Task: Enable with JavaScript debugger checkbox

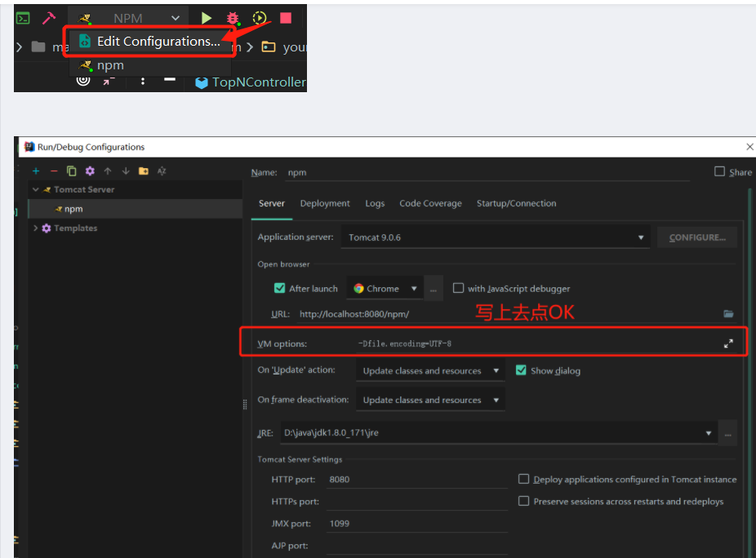Action: tap(459, 288)
